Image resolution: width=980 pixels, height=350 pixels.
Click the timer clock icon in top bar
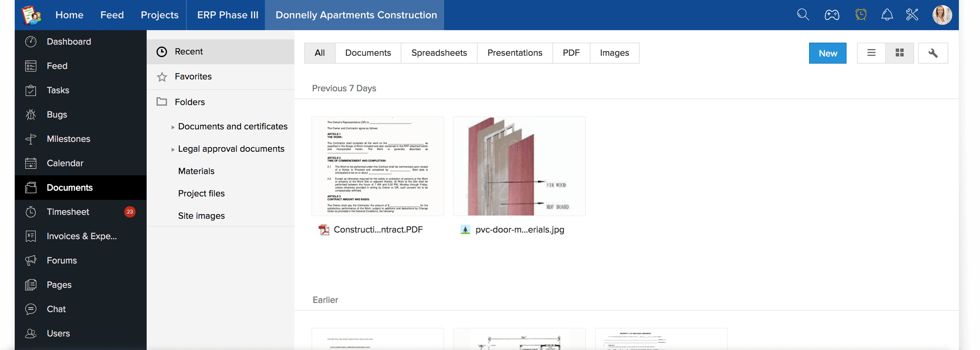861,14
